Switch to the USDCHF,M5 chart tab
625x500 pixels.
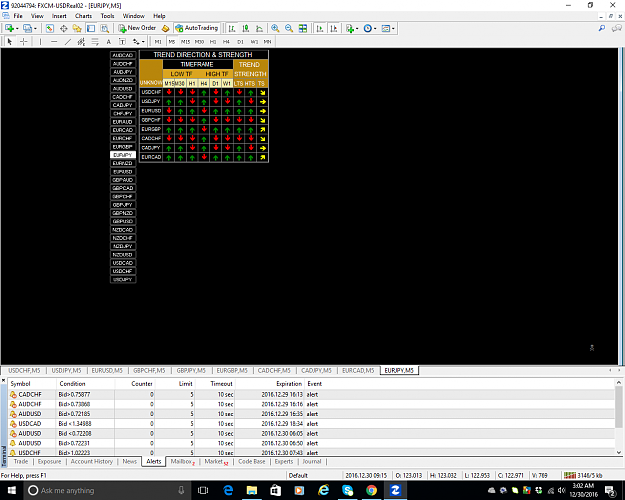(x=24, y=370)
